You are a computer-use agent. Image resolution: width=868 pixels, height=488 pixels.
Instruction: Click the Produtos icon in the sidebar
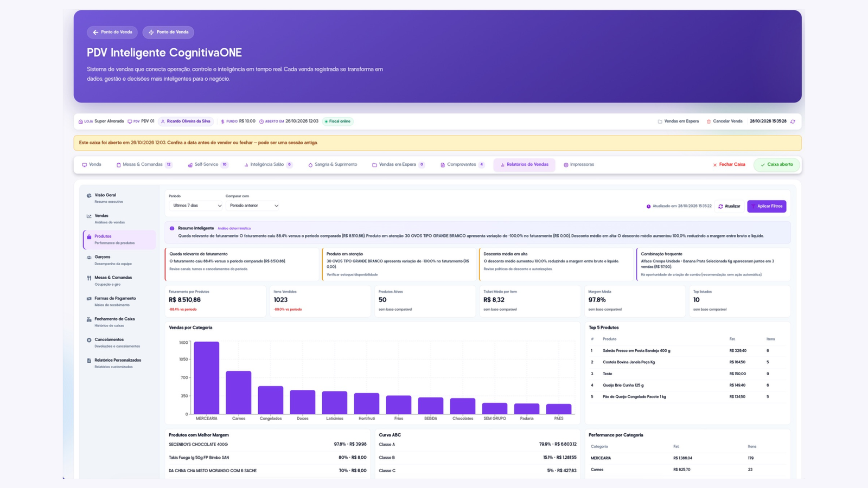coord(89,237)
